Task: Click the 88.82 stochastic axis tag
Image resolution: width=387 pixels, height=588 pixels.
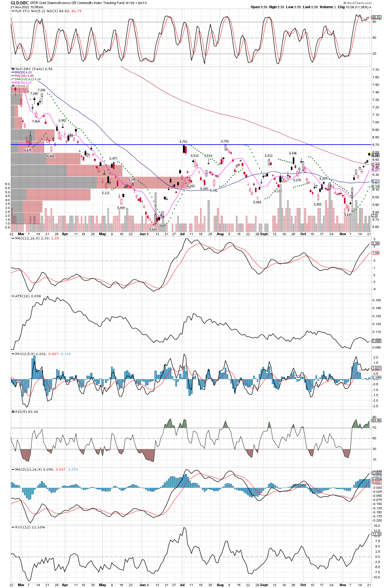Action: 376,17
